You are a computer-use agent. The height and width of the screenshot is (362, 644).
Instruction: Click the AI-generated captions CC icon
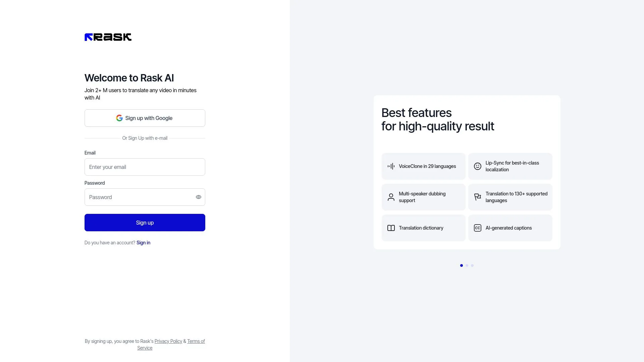tap(477, 228)
